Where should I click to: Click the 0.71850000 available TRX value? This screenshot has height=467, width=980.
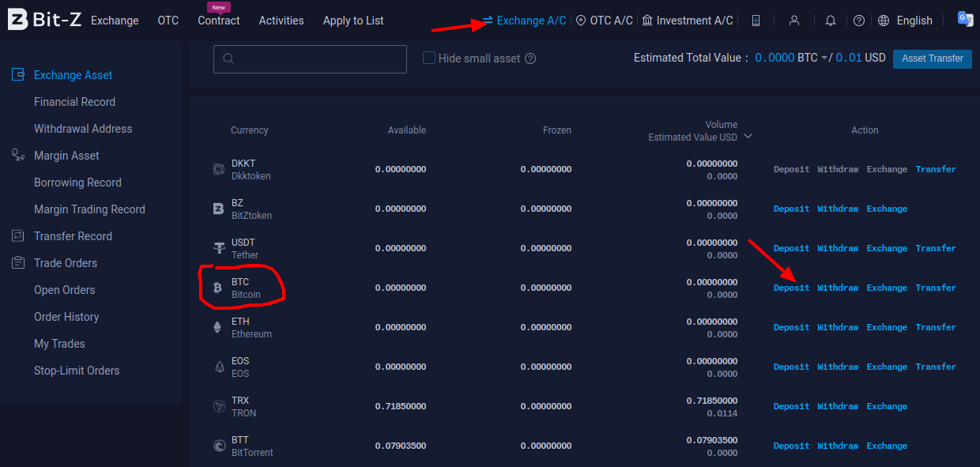tap(401, 406)
